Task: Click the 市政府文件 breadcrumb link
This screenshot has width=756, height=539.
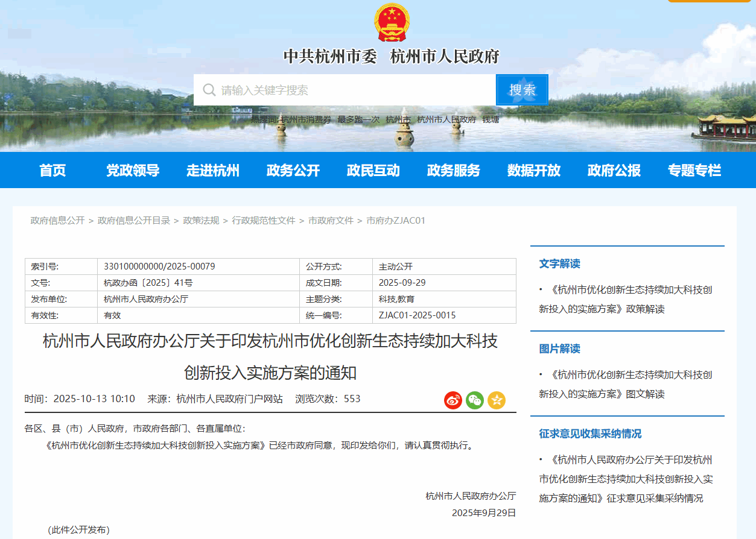Action: coord(331,221)
